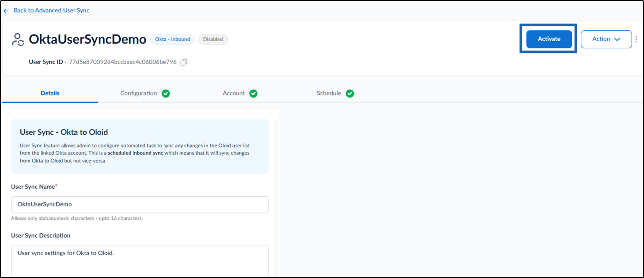Click 'Allows only alphanumeric characters' hint text
The height and width of the screenshot is (278, 644).
coord(77,218)
